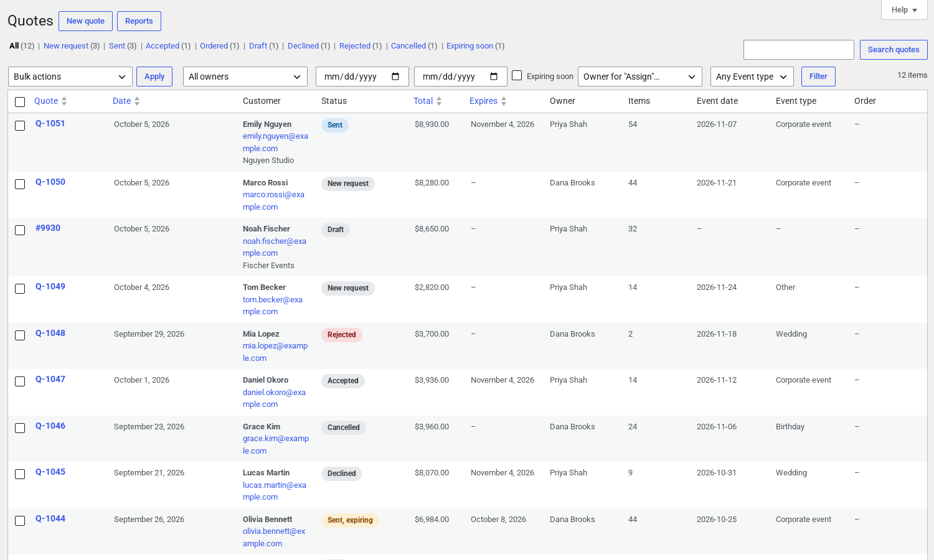Filter list by Accepted status
934x560 pixels.
[x=163, y=46]
